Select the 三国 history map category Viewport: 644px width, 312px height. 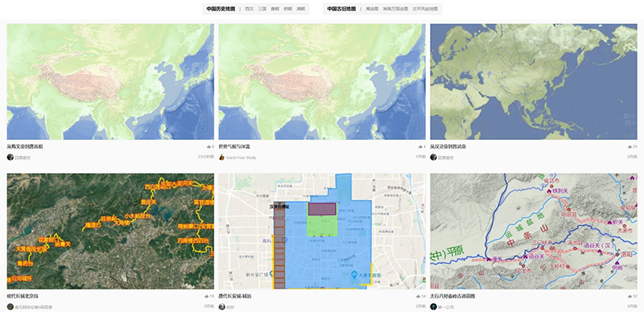coord(262,9)
